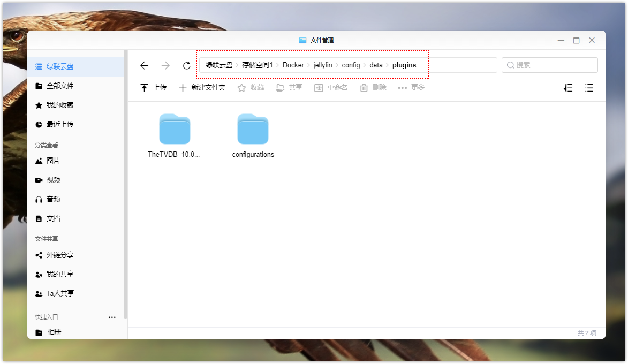
Task: Click the 快捷入口 three-dot options
Action: coord(112,317)
